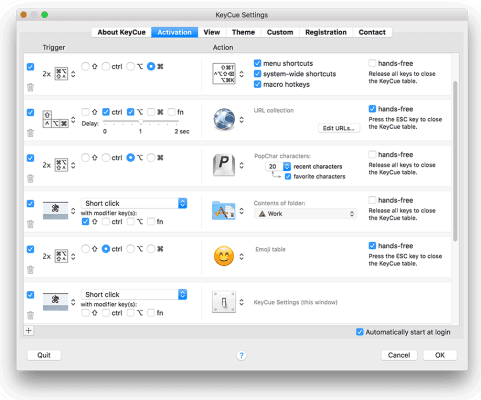Click the Quit button
The width and height of the screenshot is (481, 400).
pos(44,355)
